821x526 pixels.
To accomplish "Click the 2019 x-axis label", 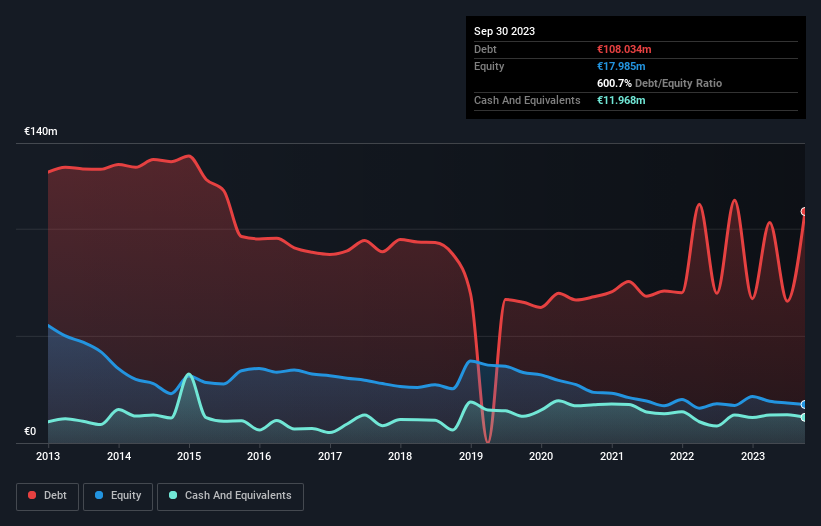I will pyautogui.click(x=471, y=456).
